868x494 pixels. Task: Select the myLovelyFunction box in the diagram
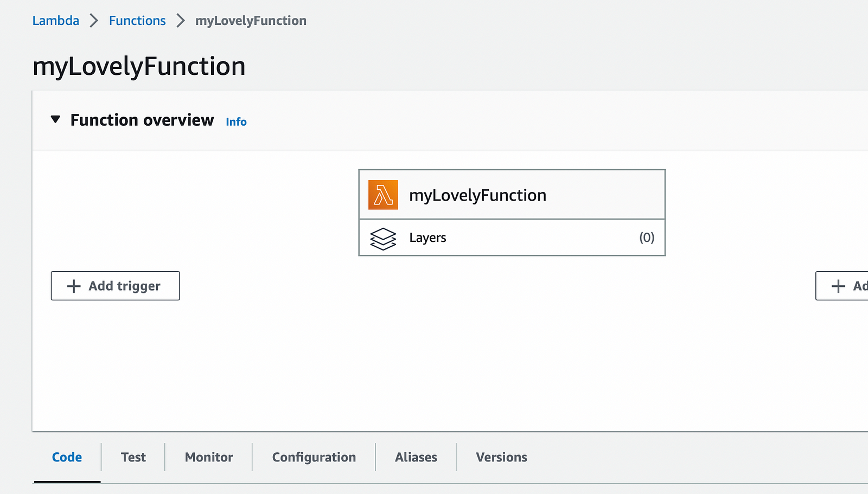(477, 195)
